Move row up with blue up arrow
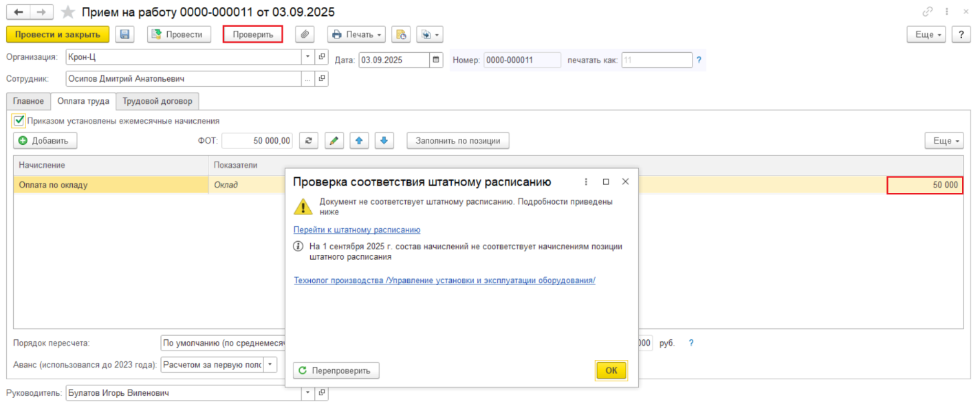This screenshot has height=404, width=980. (358, 141)
